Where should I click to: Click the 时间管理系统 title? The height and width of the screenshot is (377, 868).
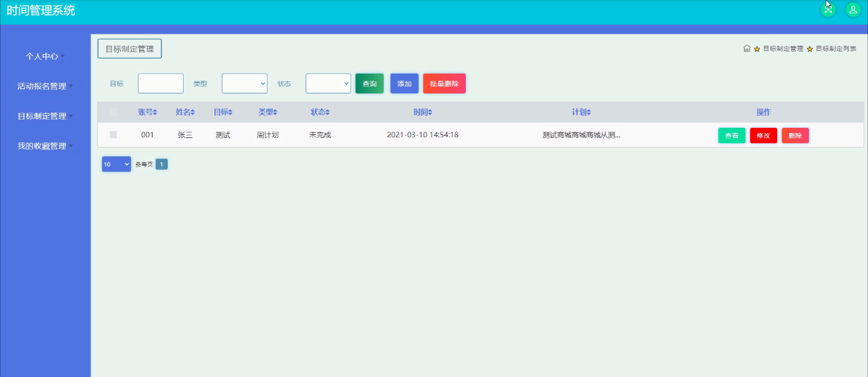[41, 11]
